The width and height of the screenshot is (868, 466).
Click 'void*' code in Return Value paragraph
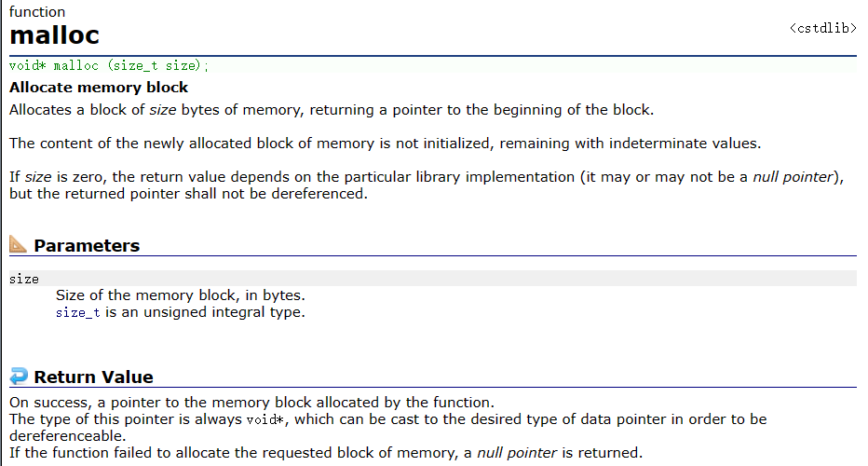pos(265,419)
